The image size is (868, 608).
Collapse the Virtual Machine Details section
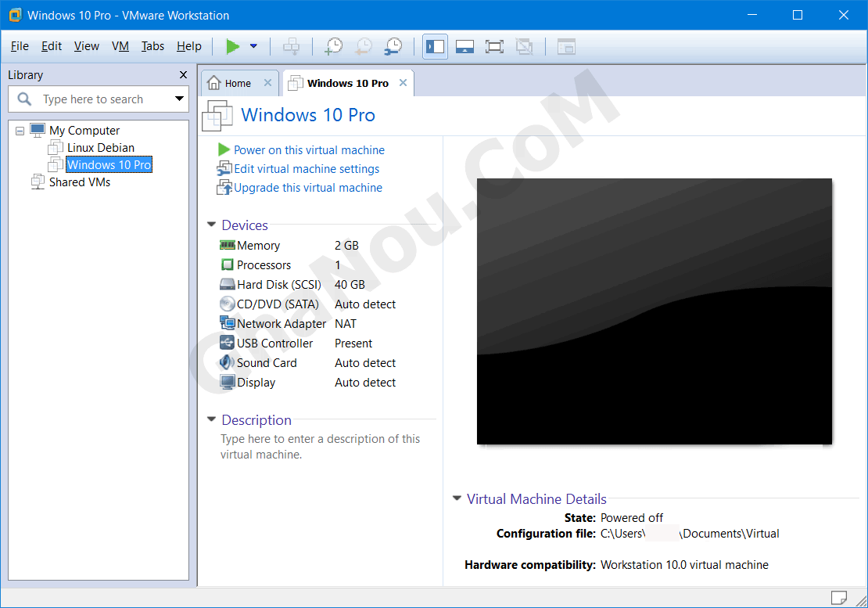pos(457,498)
